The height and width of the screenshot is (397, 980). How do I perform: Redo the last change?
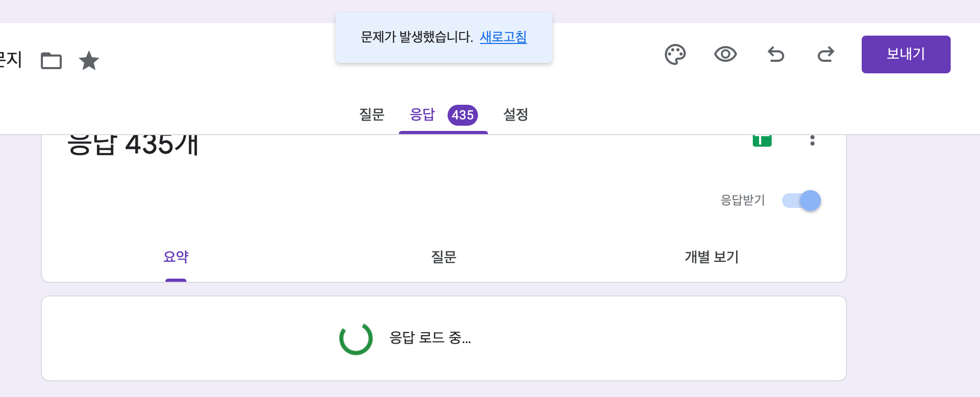click(x=825, y=54)
